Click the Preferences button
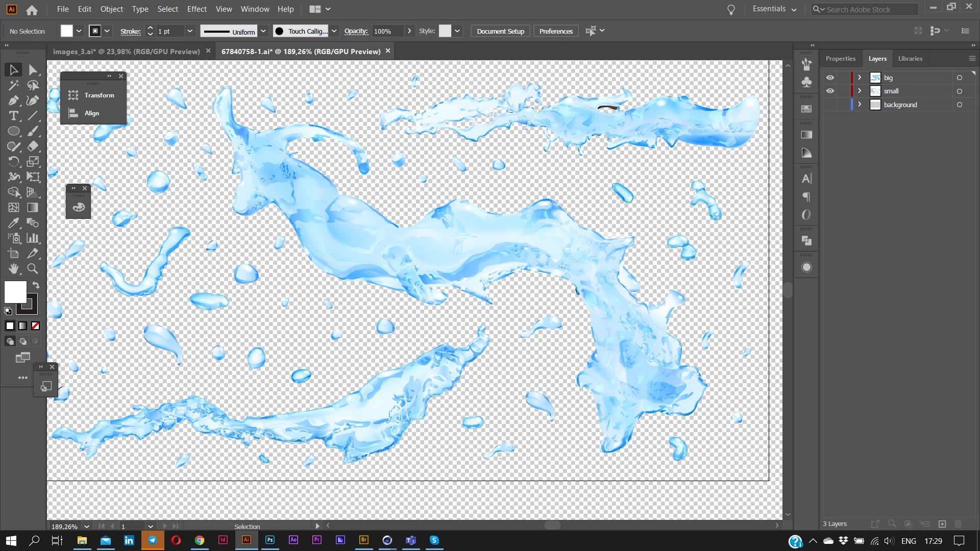The height and width of the screenshot is (551, 980). [x=556, y=31]
